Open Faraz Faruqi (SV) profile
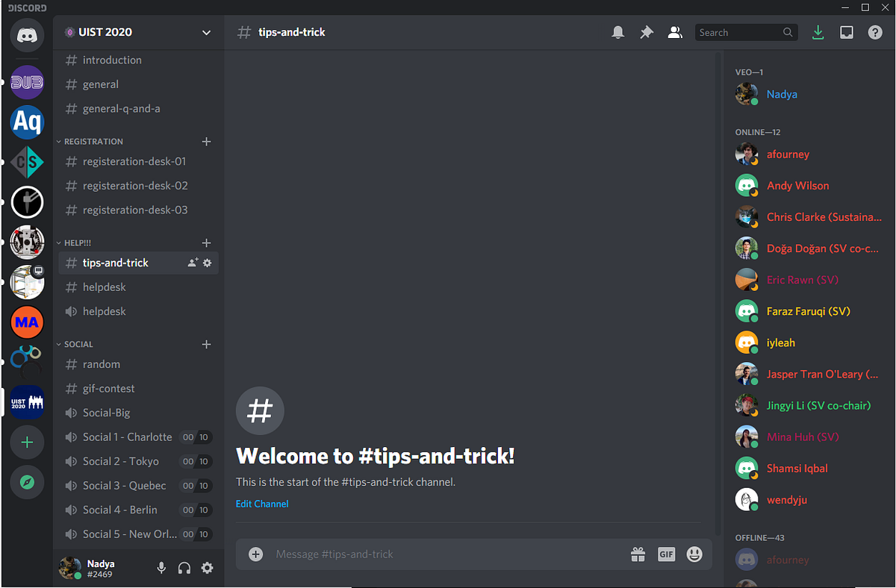This screenshot has width=896, height=588. tap(809, 311)
